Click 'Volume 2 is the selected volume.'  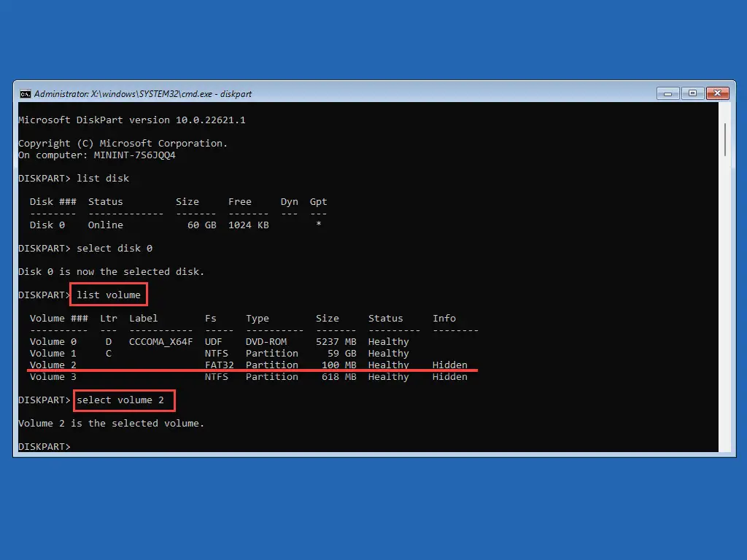click(111, 424)
